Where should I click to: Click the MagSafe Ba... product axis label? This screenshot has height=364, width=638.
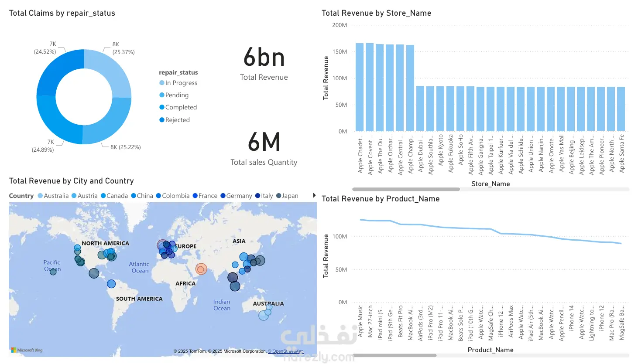[x=622, y=323]
